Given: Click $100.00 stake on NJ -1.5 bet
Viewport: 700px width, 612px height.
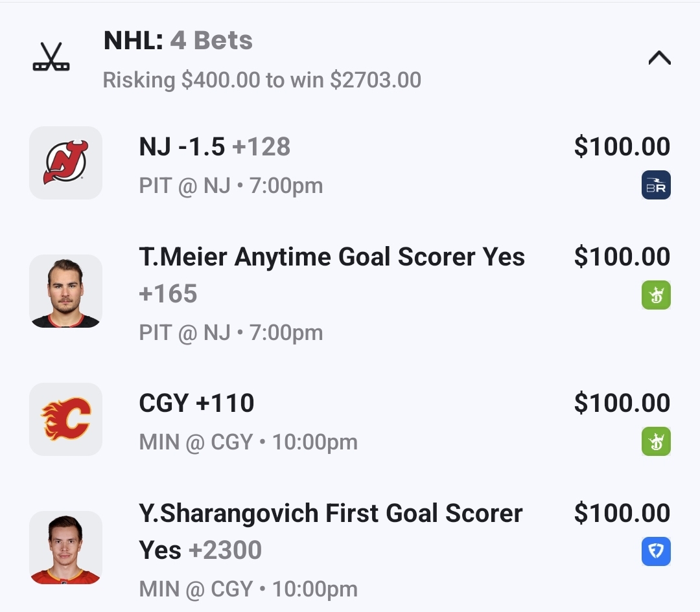Looking at the screenshot, I should click(622, 147).
